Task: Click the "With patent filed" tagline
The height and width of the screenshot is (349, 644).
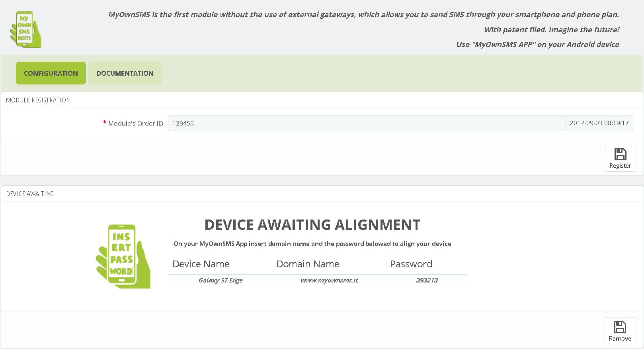Action: pos(551,30)
